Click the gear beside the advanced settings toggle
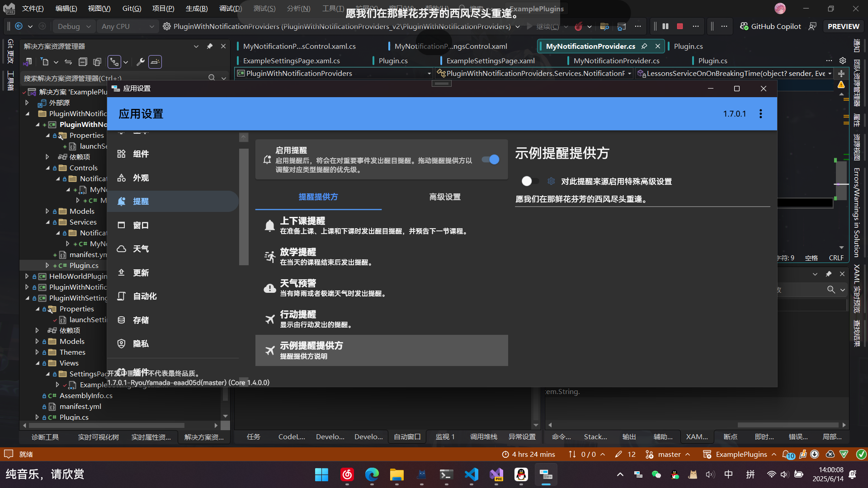 (x=551, y=181)
